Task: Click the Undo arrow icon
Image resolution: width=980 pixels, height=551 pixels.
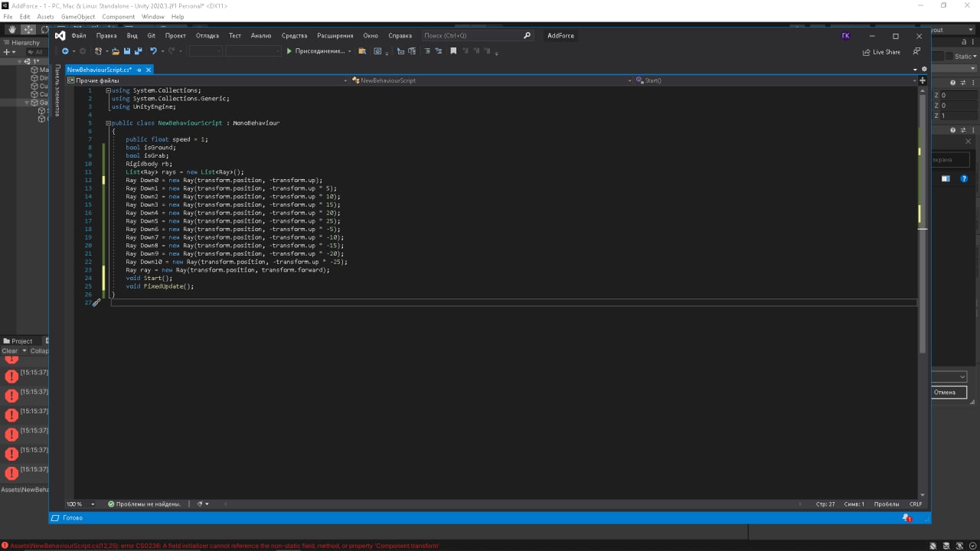Action: (153, 51)
